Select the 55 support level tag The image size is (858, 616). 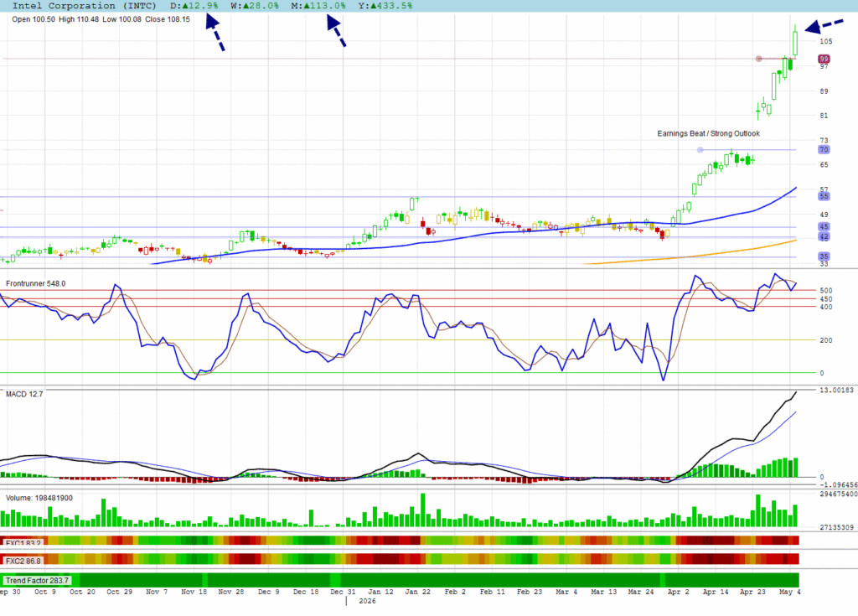(824, 197)
